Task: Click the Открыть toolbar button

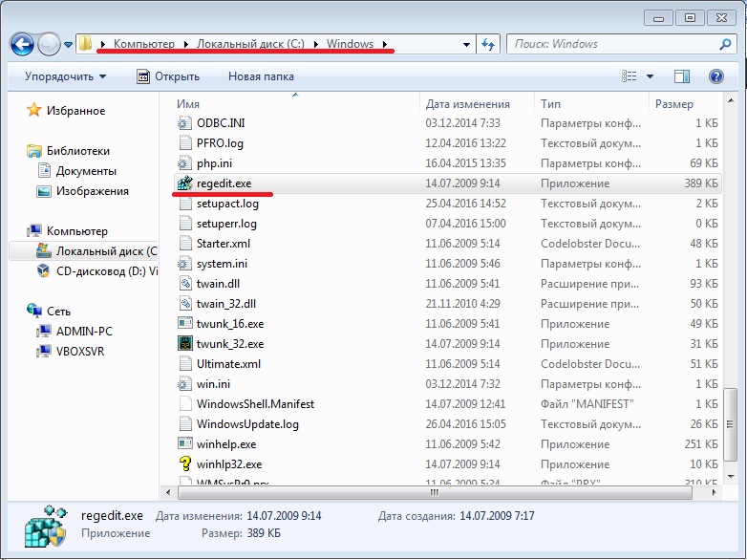Action: click(x=168, y=76)
